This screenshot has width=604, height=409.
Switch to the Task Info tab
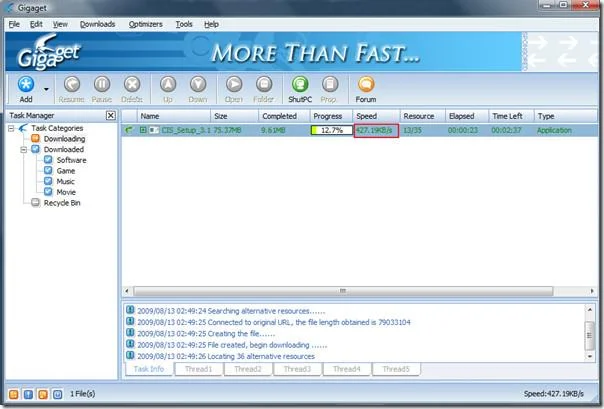pyautogui.click(x=149, y=369)
